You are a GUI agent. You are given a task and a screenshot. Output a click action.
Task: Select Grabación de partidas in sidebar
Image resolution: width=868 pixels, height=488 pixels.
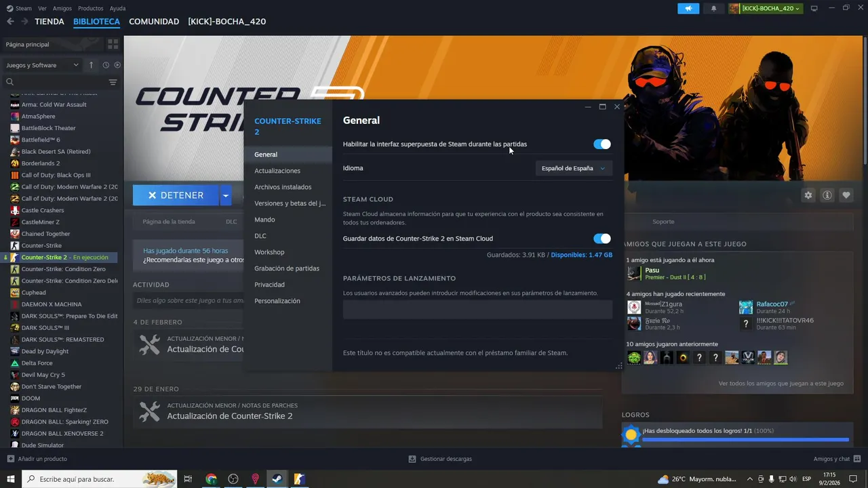[x=287, y=268]
